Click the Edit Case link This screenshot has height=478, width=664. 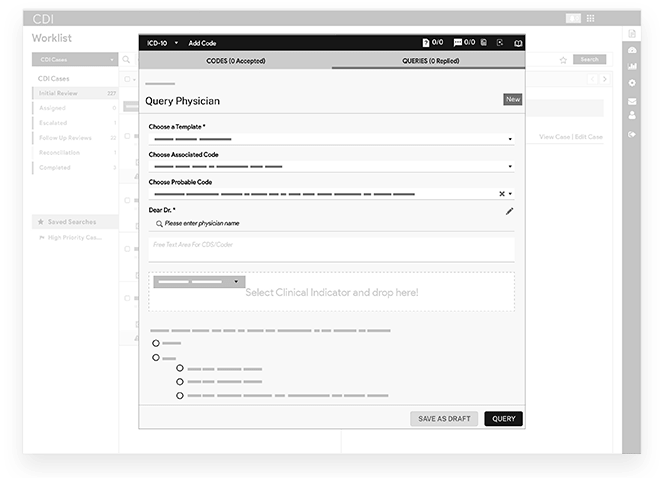pos(589,137)
